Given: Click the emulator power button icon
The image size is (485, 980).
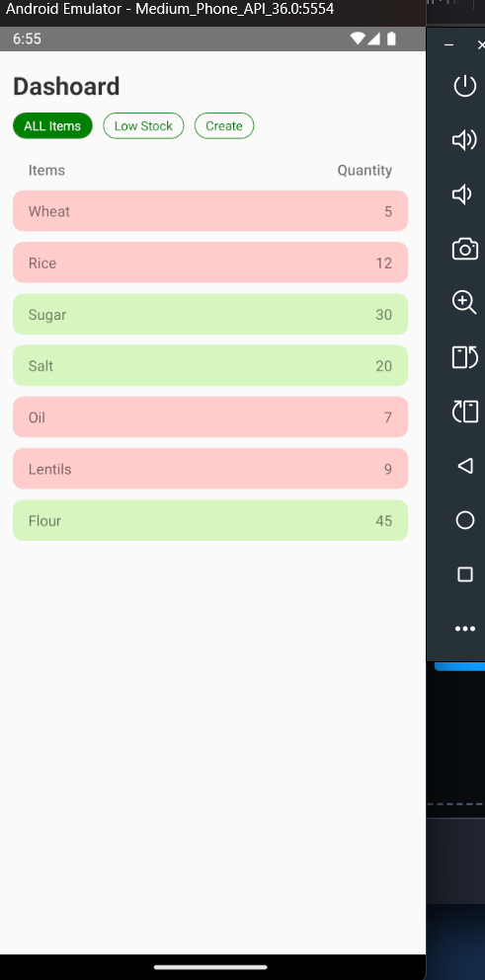Looking at the screenshot, I should (464, 86).
